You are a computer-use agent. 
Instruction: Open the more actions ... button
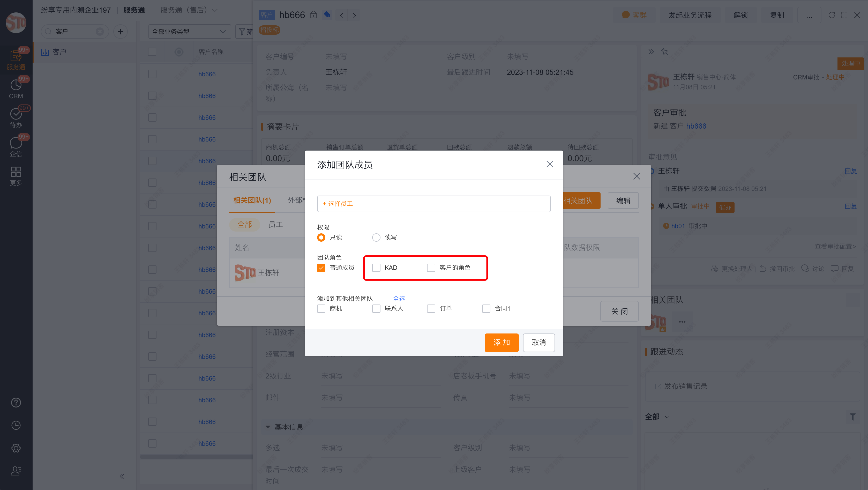[x=809, y=15]
